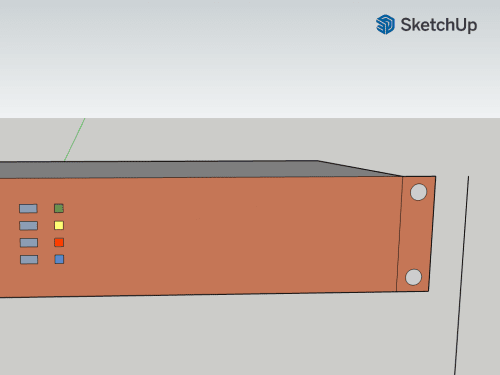Click the grey button beside red square
This screenshot has height=375, width=500.
[29, 243]
